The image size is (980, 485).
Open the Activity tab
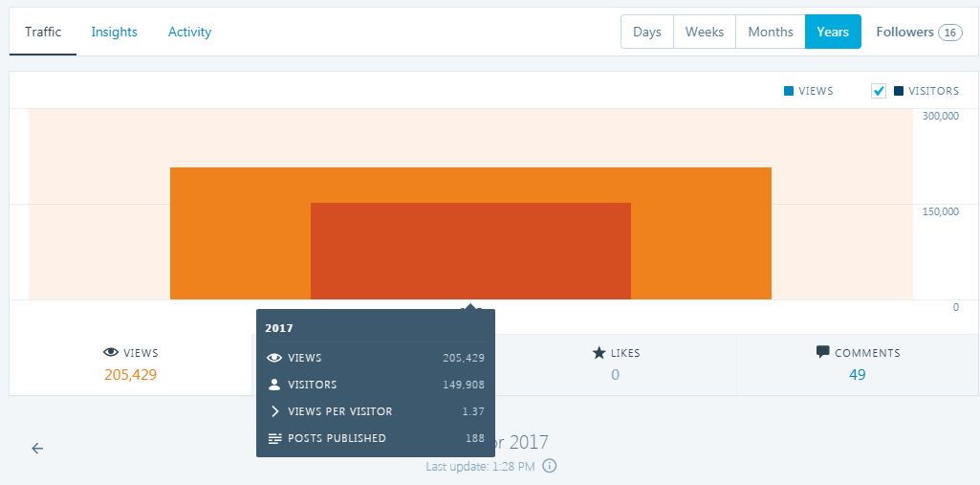[189, 32]
